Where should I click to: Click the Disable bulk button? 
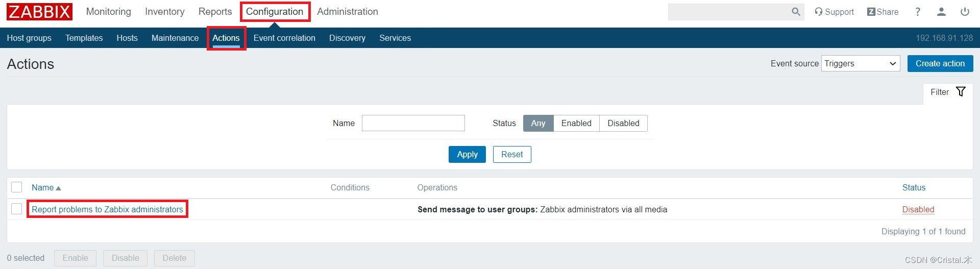pos(125,258)
